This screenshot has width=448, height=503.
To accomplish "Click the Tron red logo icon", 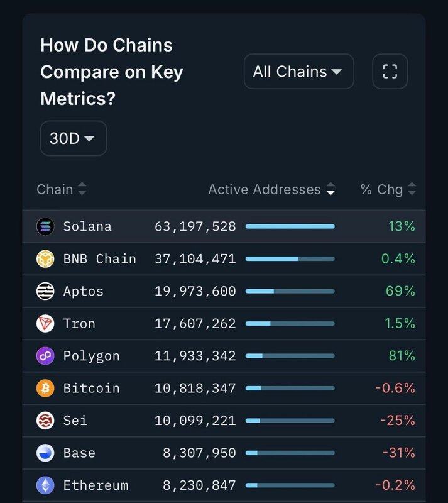I will (x=45, y=323).
